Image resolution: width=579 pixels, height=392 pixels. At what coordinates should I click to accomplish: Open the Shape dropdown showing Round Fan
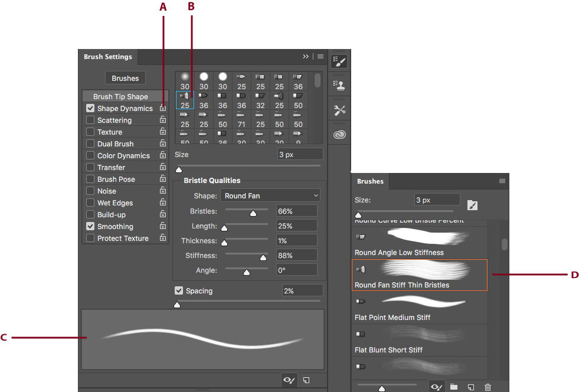[270, 195]
